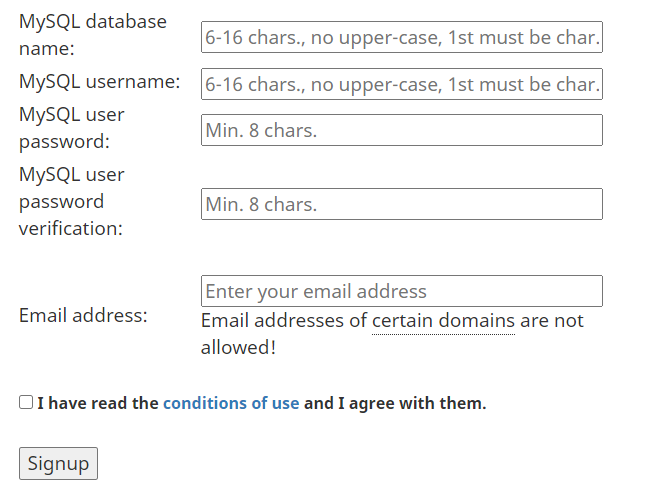Image resolution: width=652 pixels, height=498 pixels.
Task: Submit the form with the Signup button
Action: [58, 463]
